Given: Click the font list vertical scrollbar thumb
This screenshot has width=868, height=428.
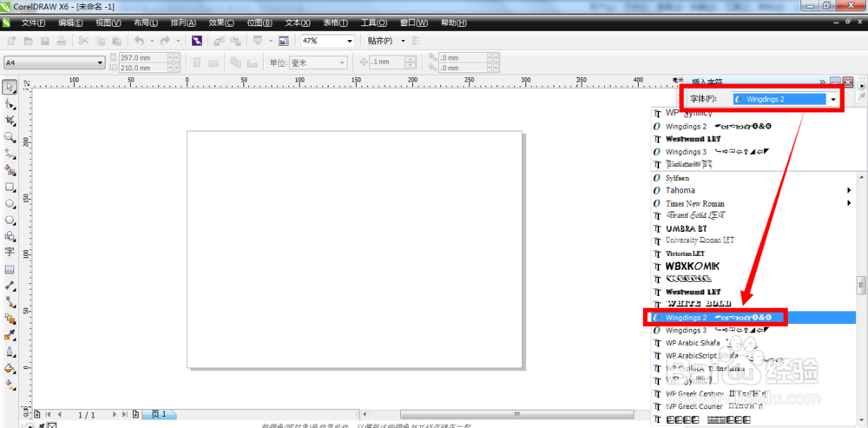Looking at the screenshot, I should click(x=861, y=285).
